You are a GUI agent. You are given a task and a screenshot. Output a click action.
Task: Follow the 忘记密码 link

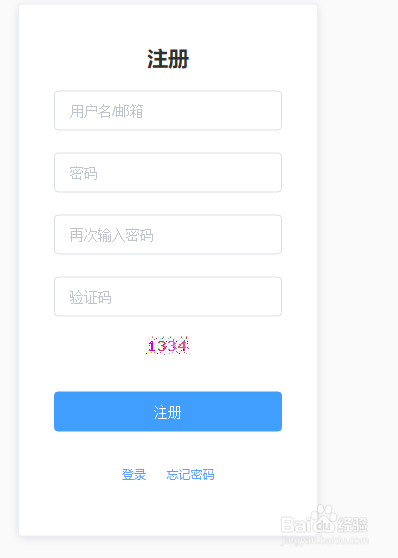(190, 474)
